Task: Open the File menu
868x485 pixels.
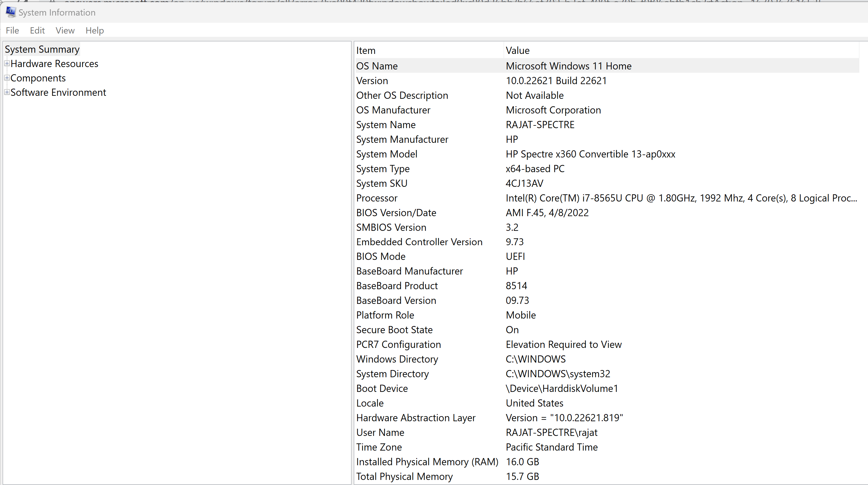Action: 13,30
